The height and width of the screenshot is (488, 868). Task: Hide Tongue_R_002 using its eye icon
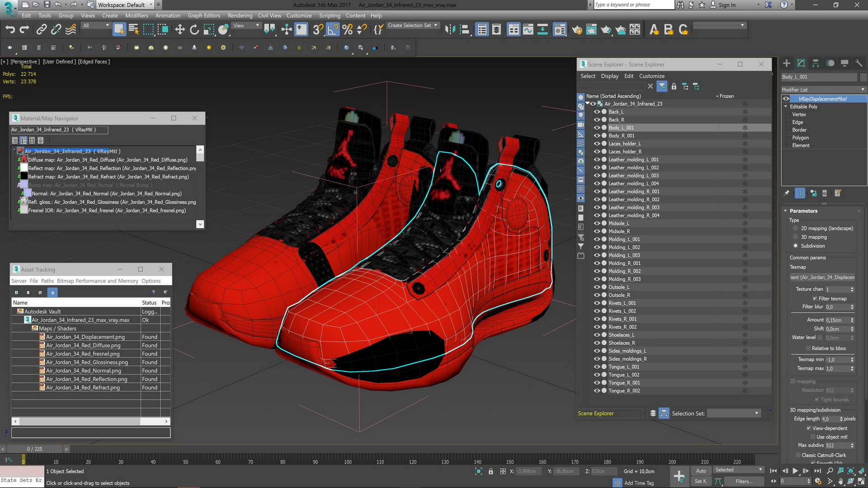coord(597,391)
